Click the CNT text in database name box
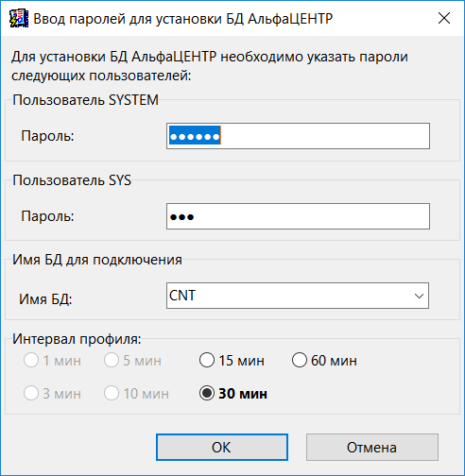 coord(182,296)
